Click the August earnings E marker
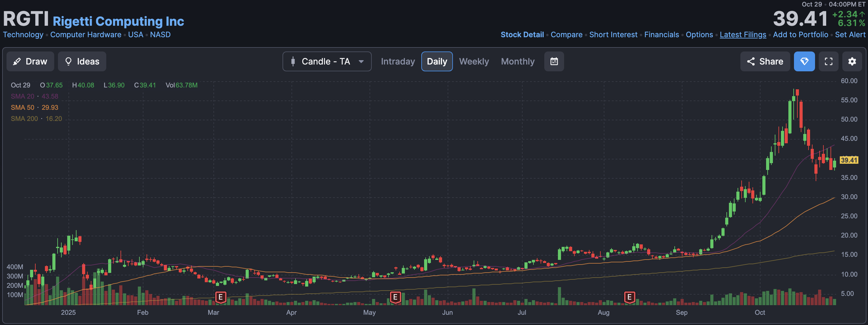Image resolution: width=868 pixels, height=325 pixels. (629, 297)
